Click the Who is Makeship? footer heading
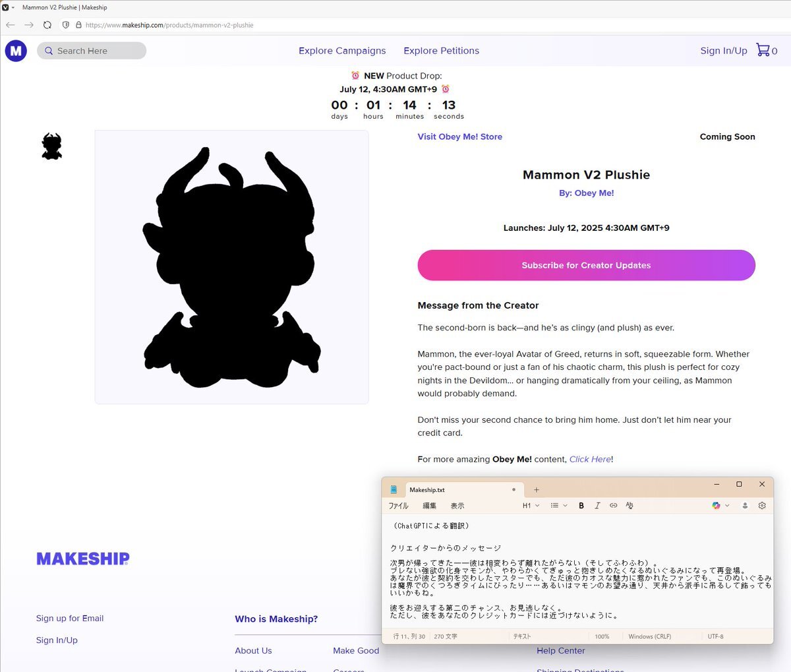The image size is (791, 672). click(x=276, y=619)
